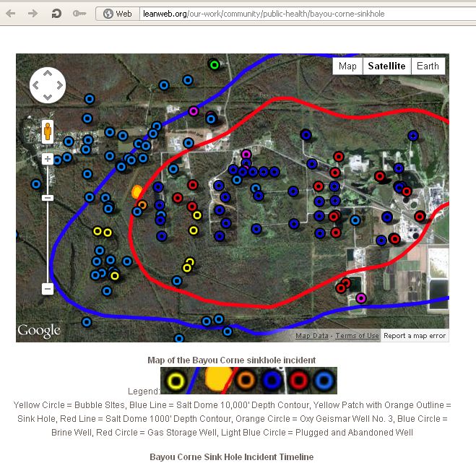Click the Street View pegman icon
The height and width of the screenshot is (476, 476).
48,132
